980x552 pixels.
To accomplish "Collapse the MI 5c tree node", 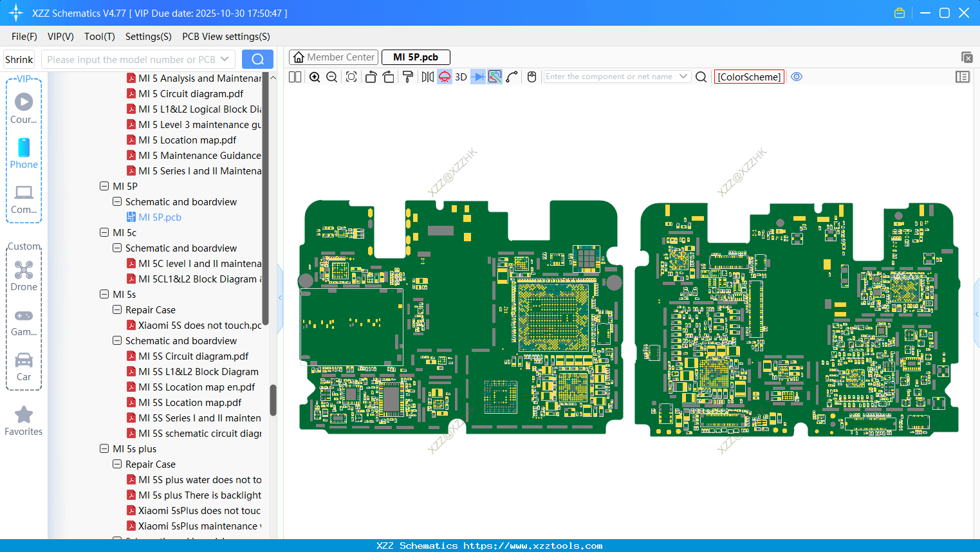I will [104, 233].
